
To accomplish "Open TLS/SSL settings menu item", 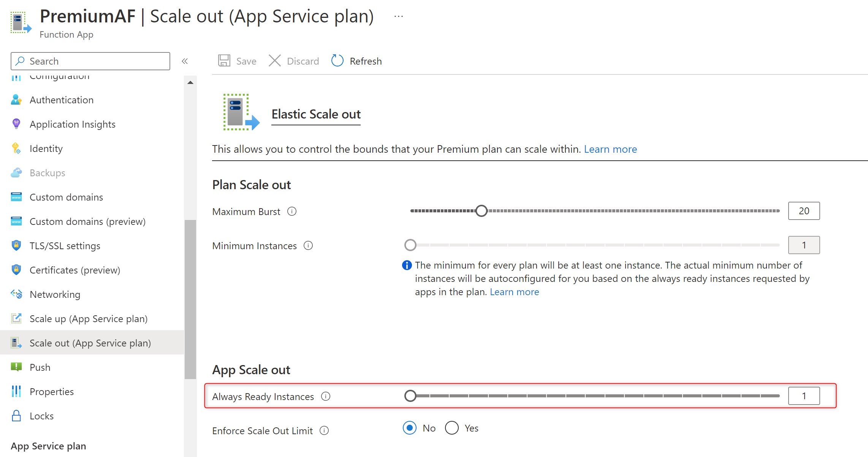I will [x=65, y=246].
